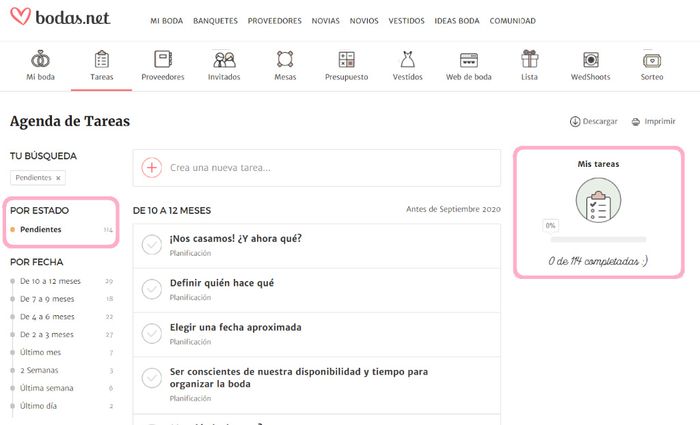The width and height of the screenshot is (700, 425).
Task: Check off 'Definir quién hace qué'
Action: pos(152,289)
